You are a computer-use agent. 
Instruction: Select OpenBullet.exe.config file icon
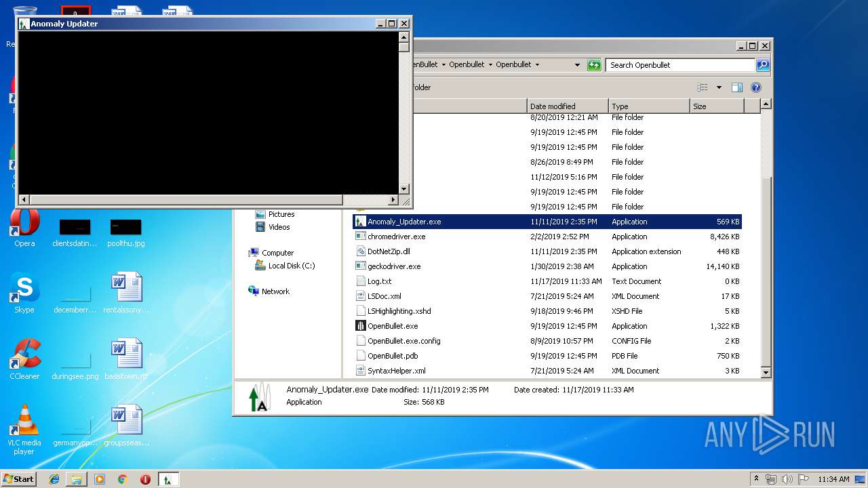[361, 341]
